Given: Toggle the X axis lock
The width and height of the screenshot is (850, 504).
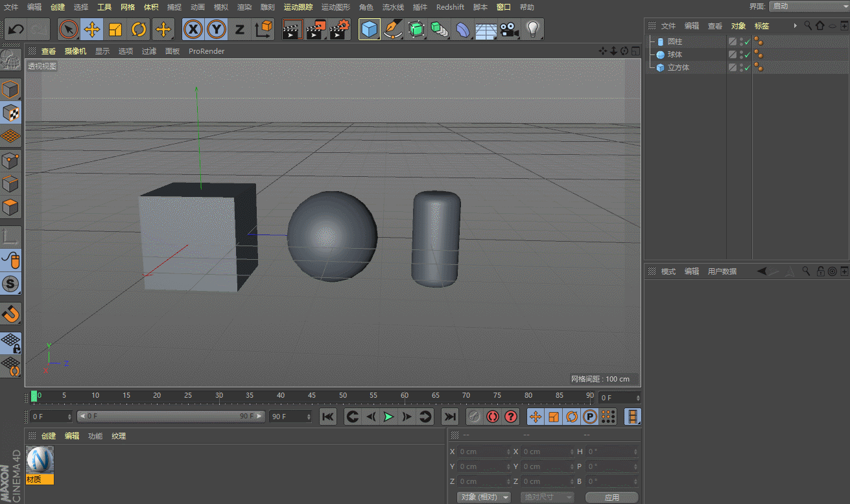Looking at the screenshot, I should coord(193,29).
